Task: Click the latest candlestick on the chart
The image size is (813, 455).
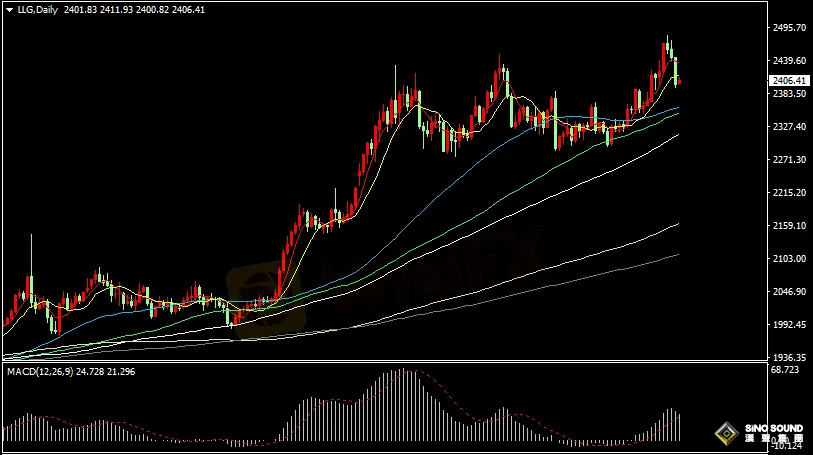Action: tap(678, 78)
